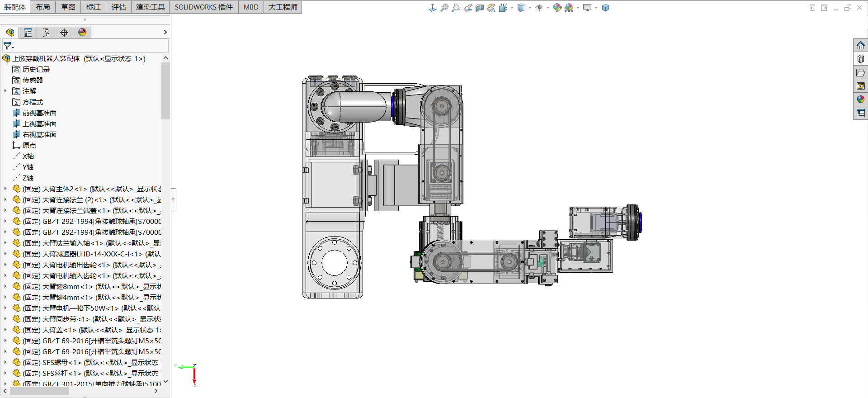This screenshot has height=398, width=868.
Task: Expand the 大臂连接法兰端盖<1> component
Action: [x=5, y=210]
